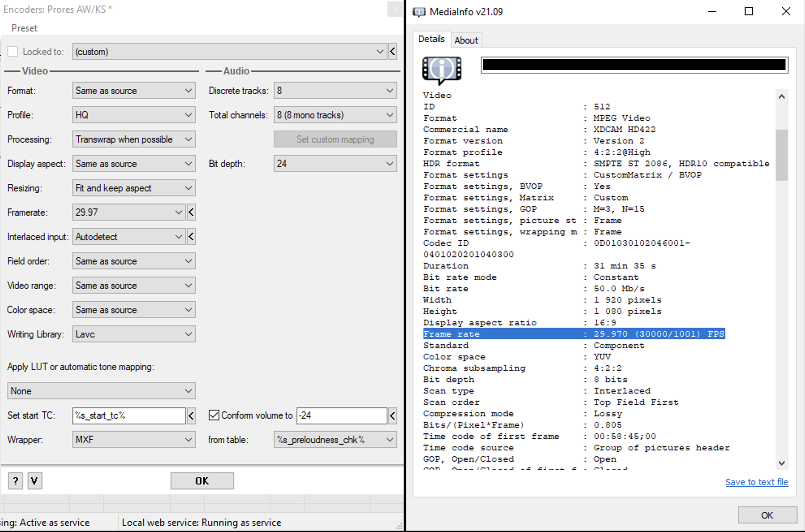805x532 pixels.
Task: Close the Encoders Prores dialog
Action: (x=395, y=9)
